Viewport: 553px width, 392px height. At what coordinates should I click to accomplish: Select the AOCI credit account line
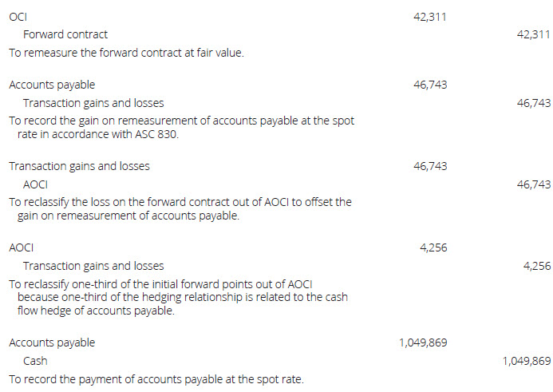tap(36, 184)
